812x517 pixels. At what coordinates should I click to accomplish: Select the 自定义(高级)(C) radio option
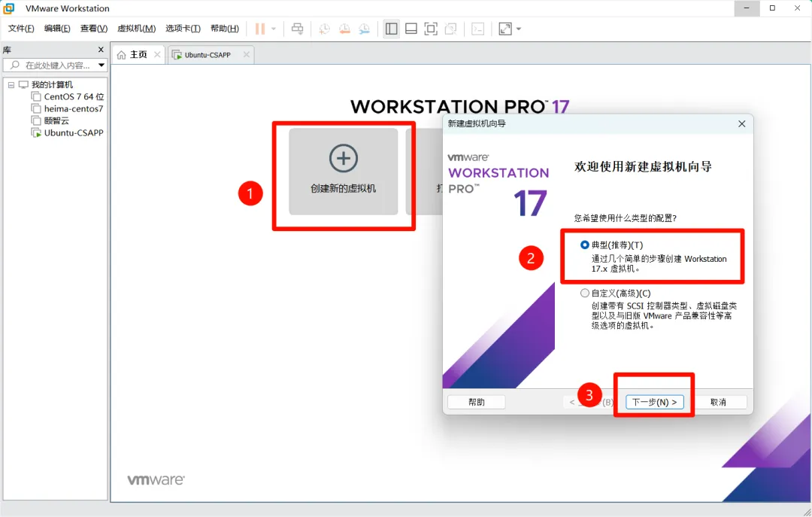(585, 293)
